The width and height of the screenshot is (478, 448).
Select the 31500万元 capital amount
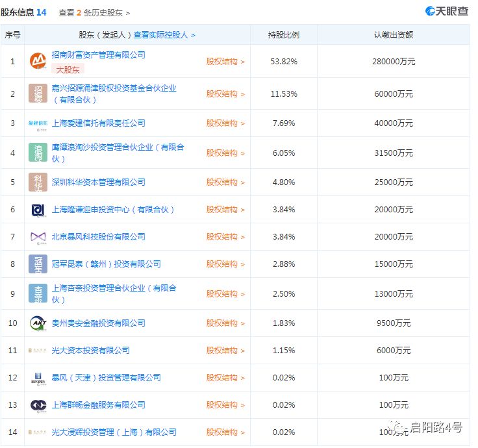point(394,153)
